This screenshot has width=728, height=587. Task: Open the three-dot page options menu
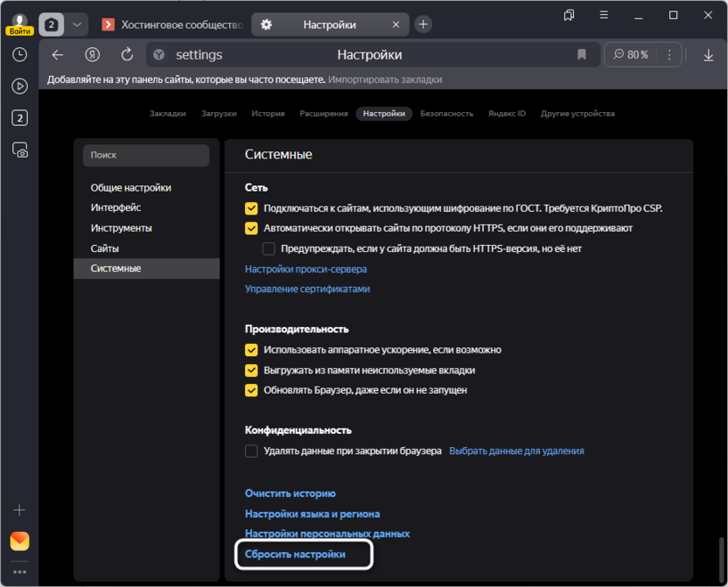[x=669, y=55]
